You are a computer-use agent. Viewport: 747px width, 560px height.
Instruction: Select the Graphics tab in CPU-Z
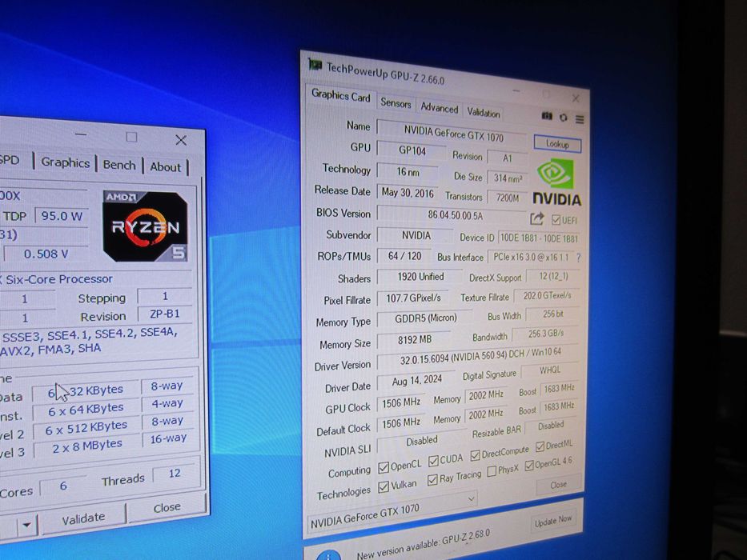[x=66, y=162]
